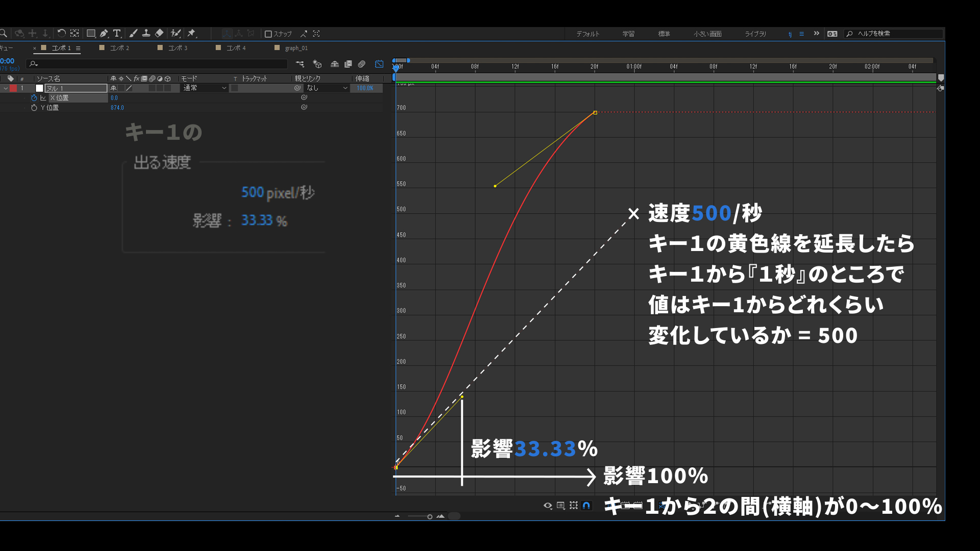The height and width of the screenshot is (551, 980).
Task: Switch to the コンポ 3 tab
Action: click(x=178, y=48)
